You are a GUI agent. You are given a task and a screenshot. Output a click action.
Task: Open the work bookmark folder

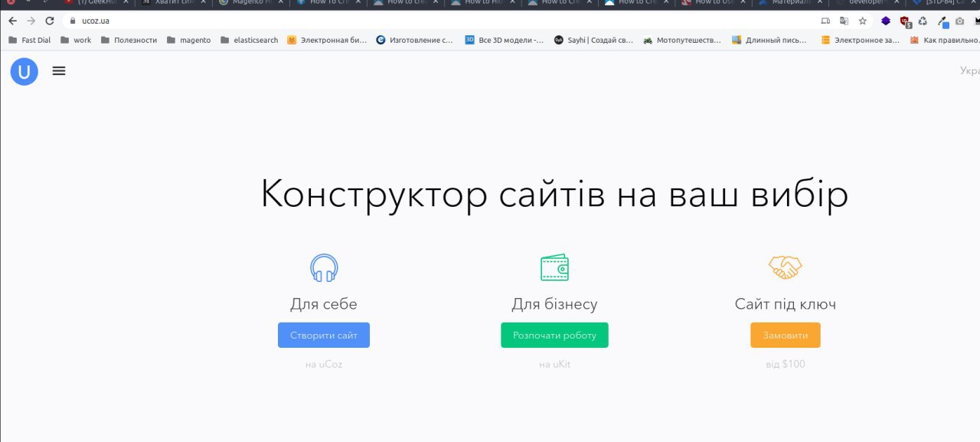75,40
